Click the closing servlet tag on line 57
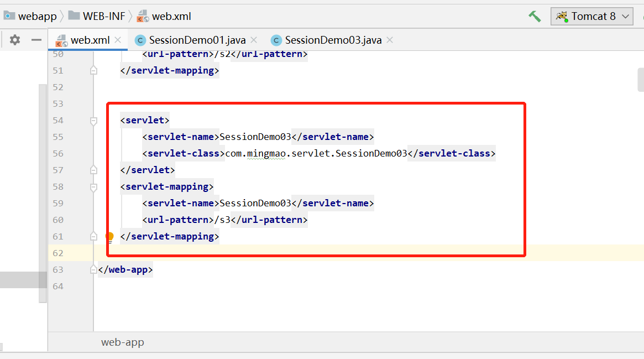The width and height of the screenshot is (644, 359). click(148, 170)
